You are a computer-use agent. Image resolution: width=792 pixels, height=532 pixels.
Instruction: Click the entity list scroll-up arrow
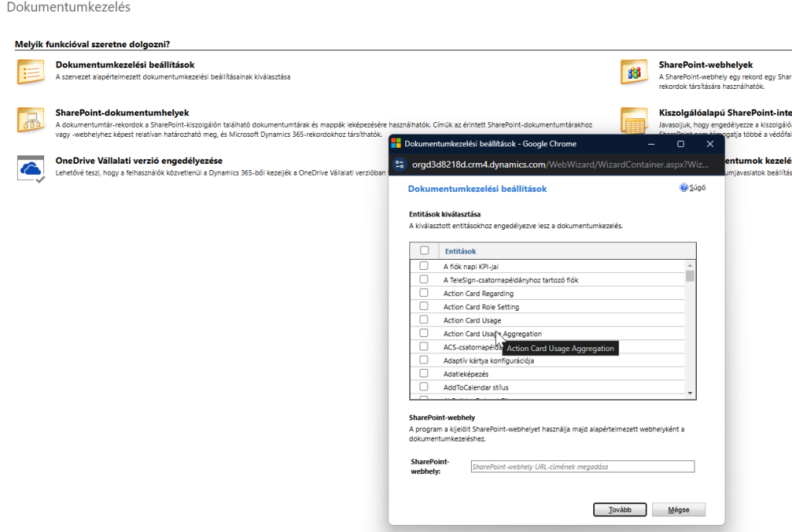691,265
